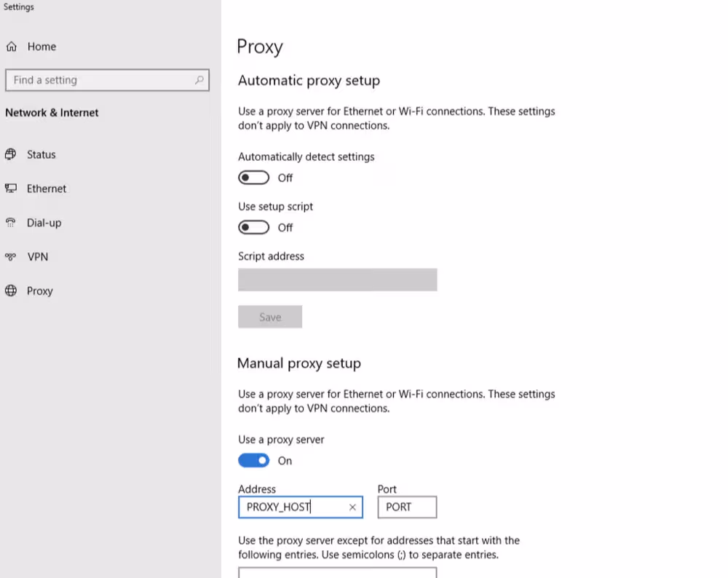728x578 pixels.
Task: Click inside the Script address field
Action: point(337,280)
